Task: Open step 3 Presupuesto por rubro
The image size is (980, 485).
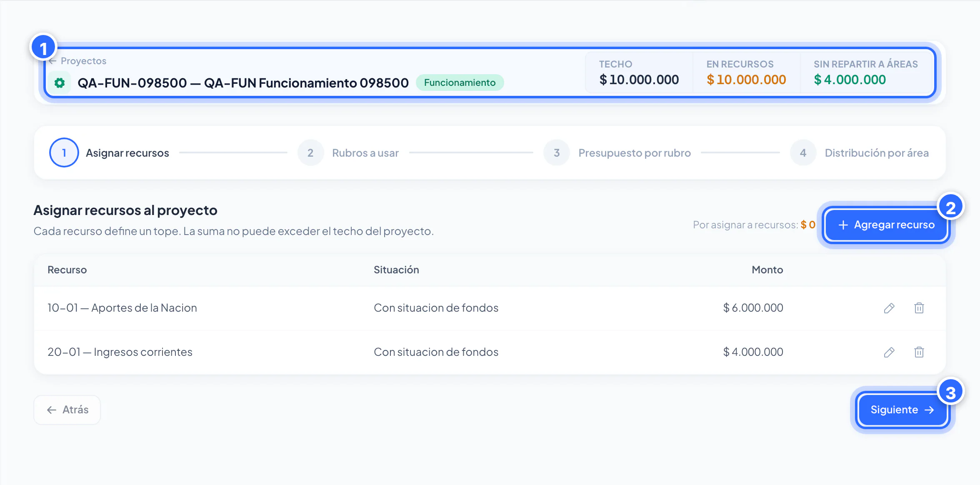Action: [617, 153]
